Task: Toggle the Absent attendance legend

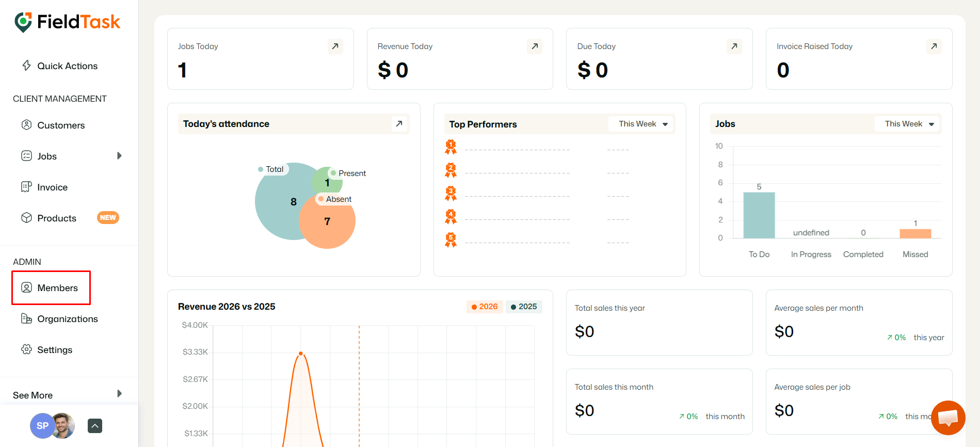Action: click(x=335, y=199)
